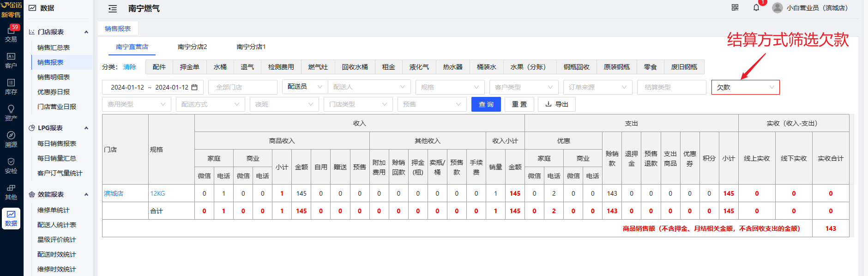The width and height of the screenshot is (868, 276).
Task: Click the 滨城店 store link
Action: tap(114, 193)
